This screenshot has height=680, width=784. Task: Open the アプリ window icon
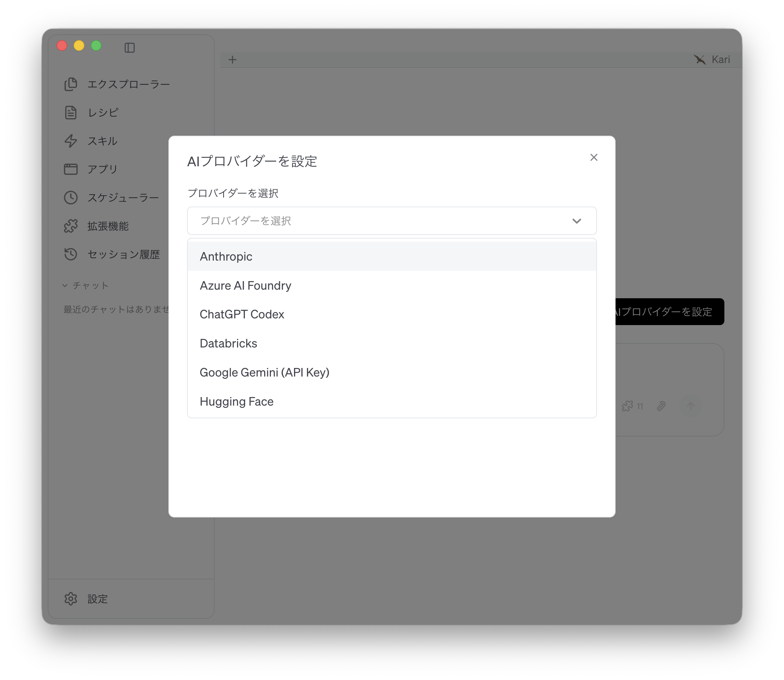[71, 169]
